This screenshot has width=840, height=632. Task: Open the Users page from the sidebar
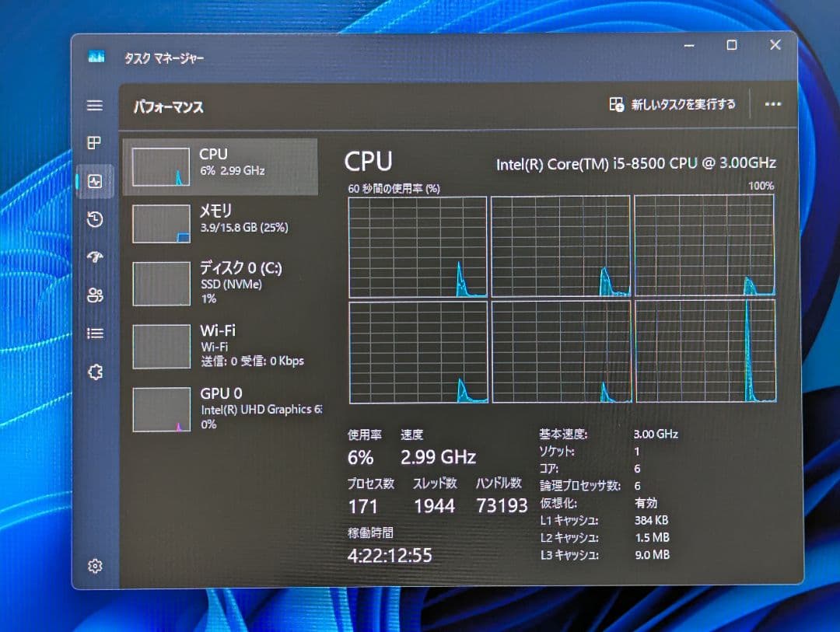(x=95, y=295)
